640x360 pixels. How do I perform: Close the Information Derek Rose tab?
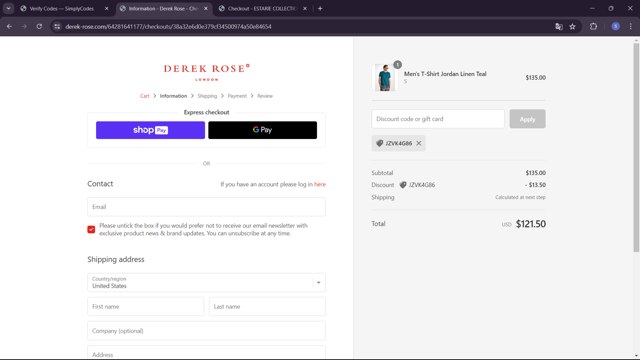tap(206, 8)
